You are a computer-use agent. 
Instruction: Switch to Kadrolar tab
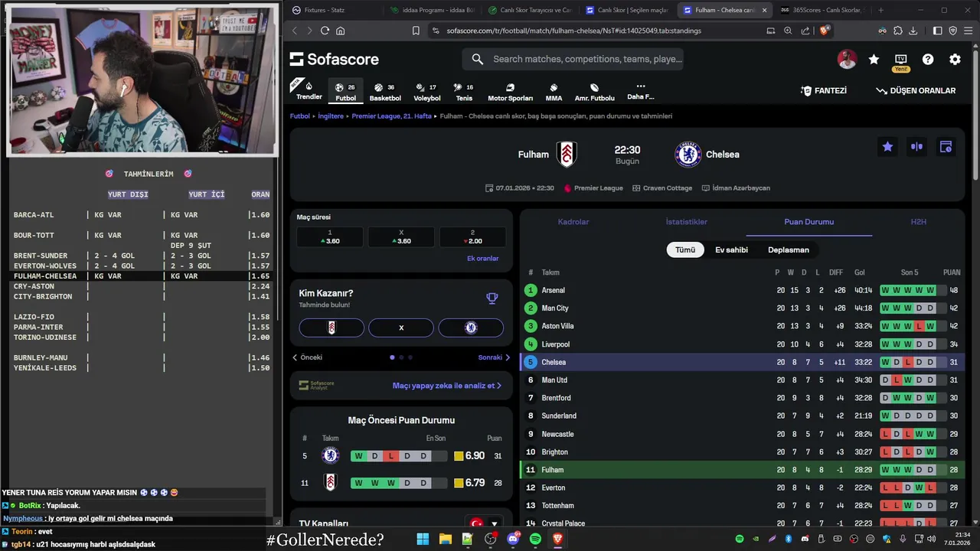[x=573, y=222]
